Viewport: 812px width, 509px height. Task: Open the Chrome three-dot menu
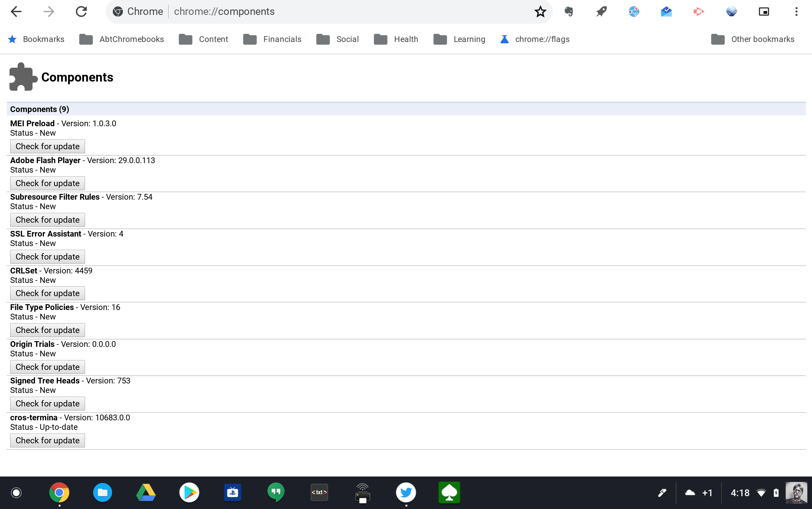pyautogui.click(x=796, y=12)
